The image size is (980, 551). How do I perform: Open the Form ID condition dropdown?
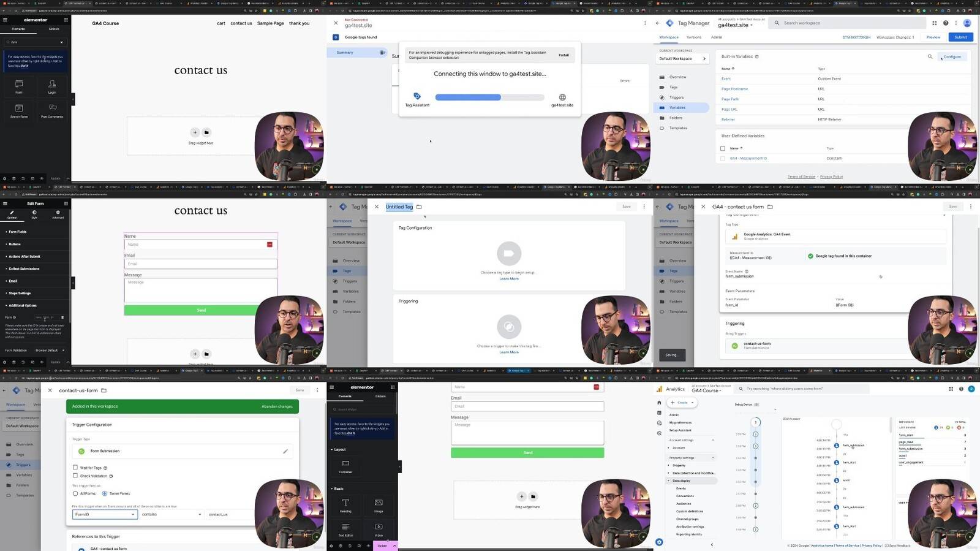point(105,514)
